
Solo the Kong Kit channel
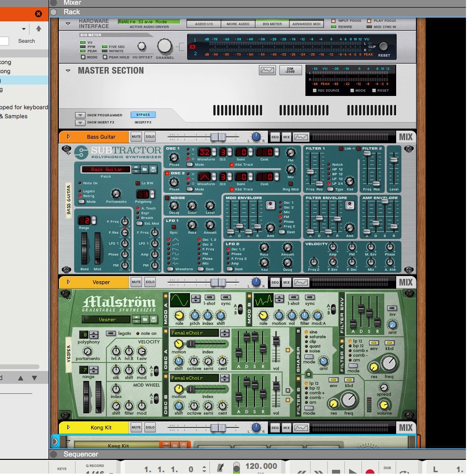150,428
